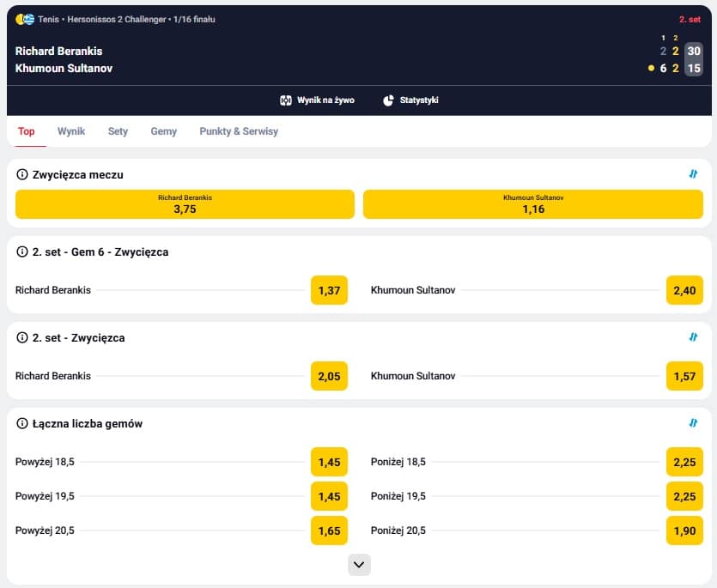Viewport: 717px width, 588px height.
Task: Switch to the Gemy tab
Action: (x=163, y=131)
